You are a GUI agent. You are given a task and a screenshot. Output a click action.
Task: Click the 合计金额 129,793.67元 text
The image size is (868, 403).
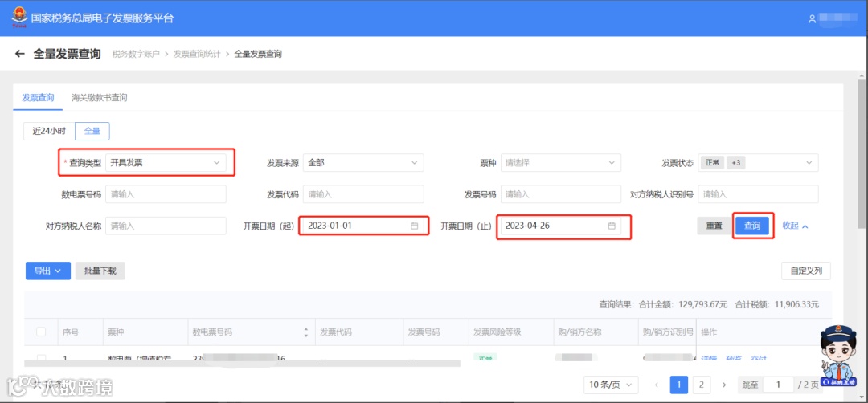click(x=683, y=304)
